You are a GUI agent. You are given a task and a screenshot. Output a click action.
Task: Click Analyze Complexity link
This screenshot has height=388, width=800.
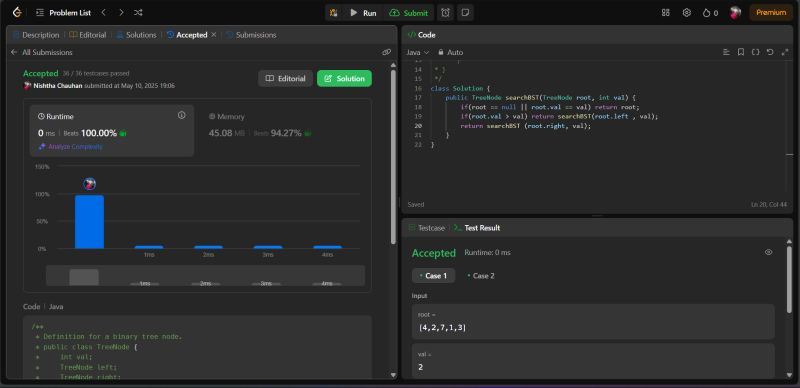71,147
